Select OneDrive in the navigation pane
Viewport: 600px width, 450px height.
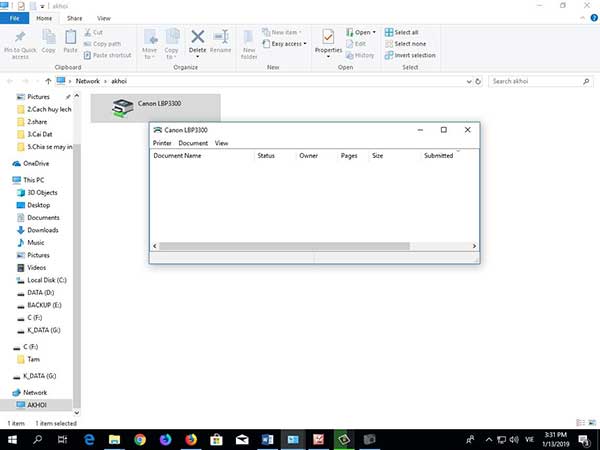[x=31, y=163]
